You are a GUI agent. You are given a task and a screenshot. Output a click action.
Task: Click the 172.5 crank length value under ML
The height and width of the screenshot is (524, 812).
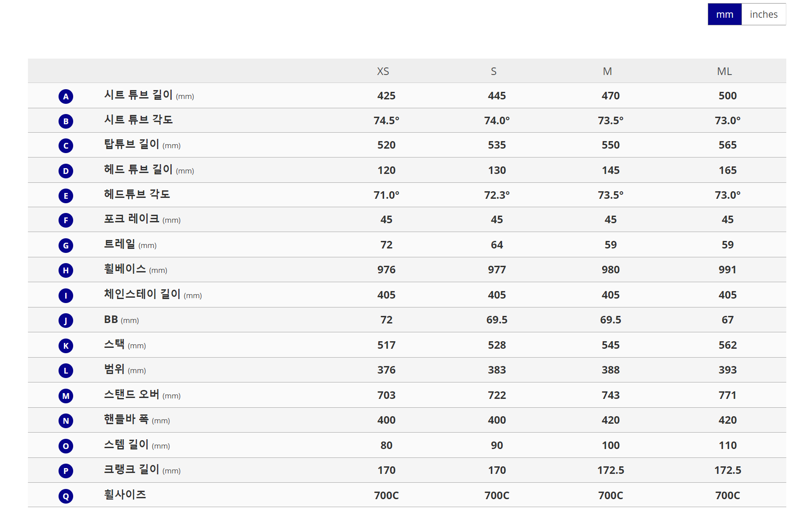(728, 470)
